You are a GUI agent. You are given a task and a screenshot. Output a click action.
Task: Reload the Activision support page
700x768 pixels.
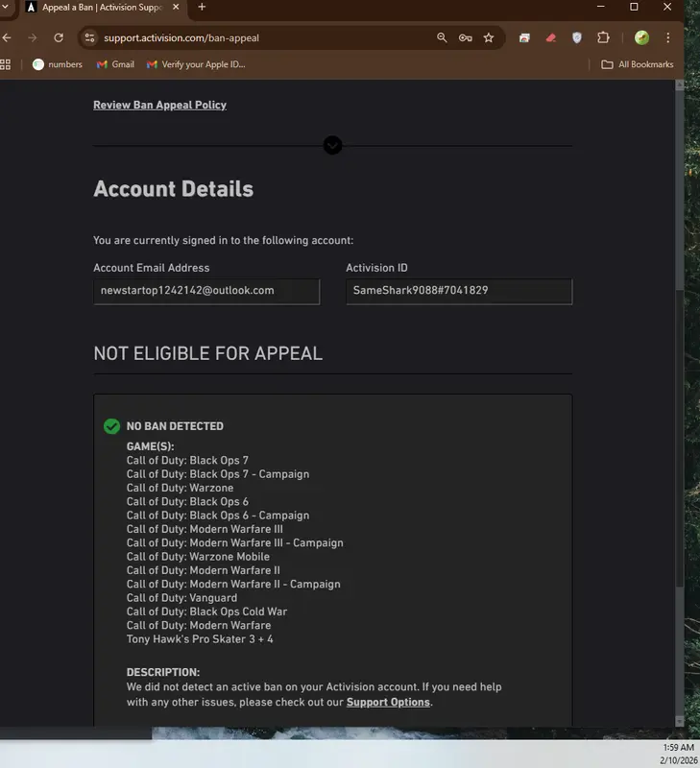click(x=59, y=37)
